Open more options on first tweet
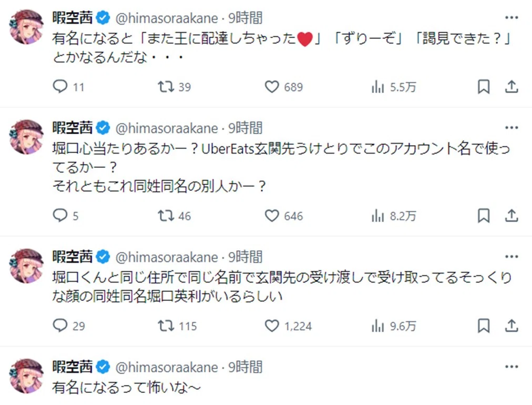Screen dimensions: 532x405 click(x=511, y=17)
